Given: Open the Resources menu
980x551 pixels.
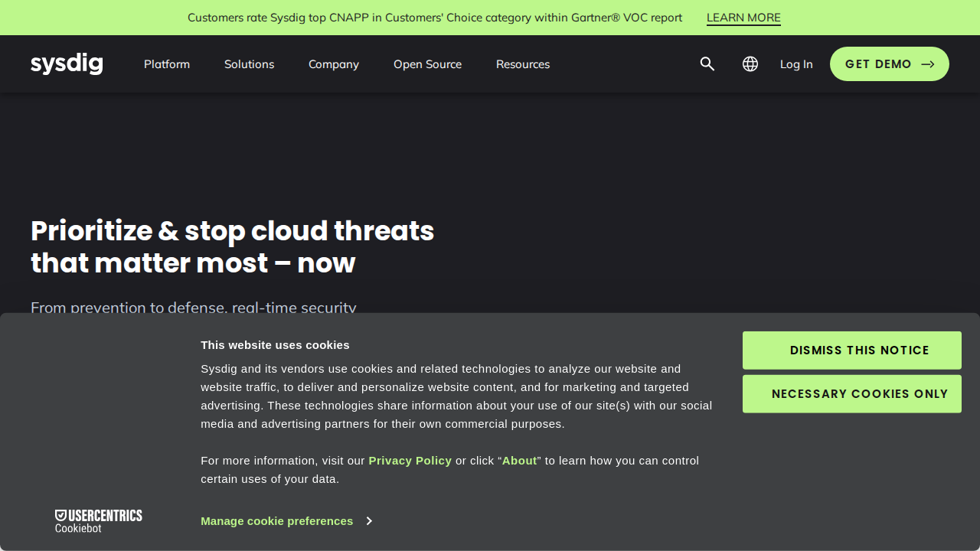Looking at the screenshot, I should pyautogui.click(x=523, y=64).
